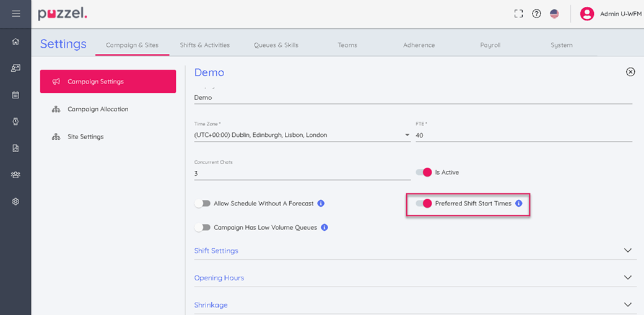This screenshot has height=315, width=644.
Task: Expand the Shift Settings section
Action: (628, 251)
